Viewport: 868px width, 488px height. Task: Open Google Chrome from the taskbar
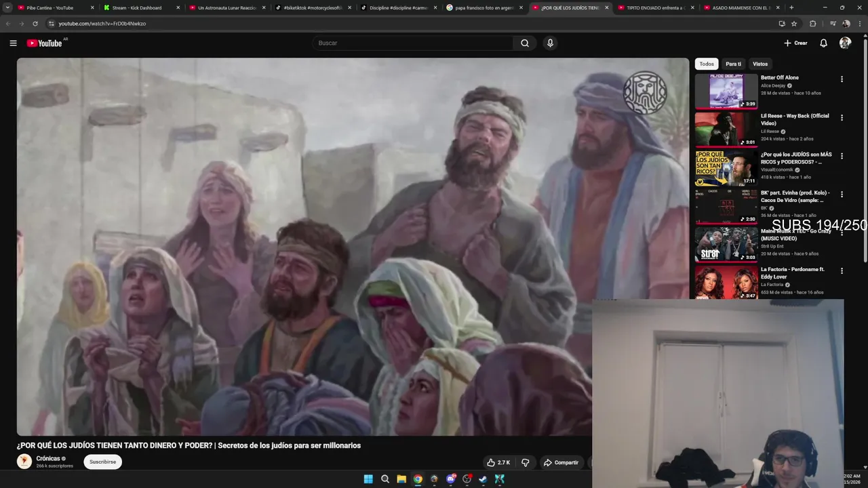pos(418,479)
